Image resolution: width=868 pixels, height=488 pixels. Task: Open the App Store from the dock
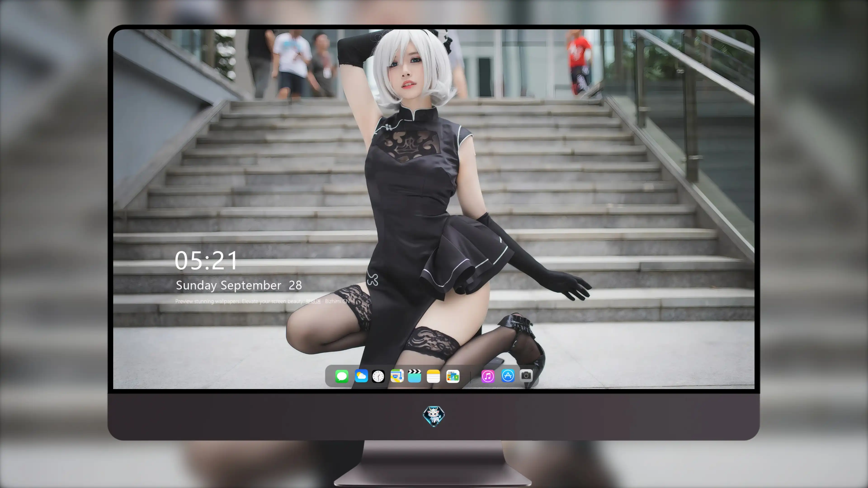click(508, 375)
